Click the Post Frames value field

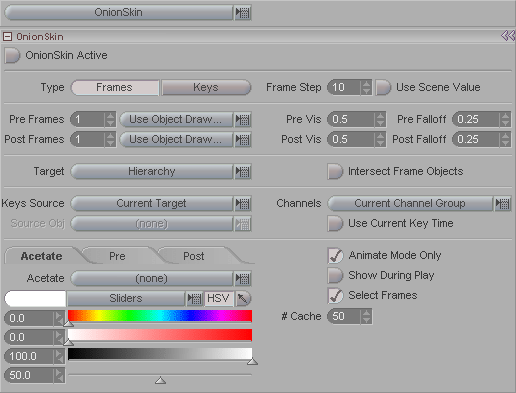pyautogui.click(x=87, y=139)
